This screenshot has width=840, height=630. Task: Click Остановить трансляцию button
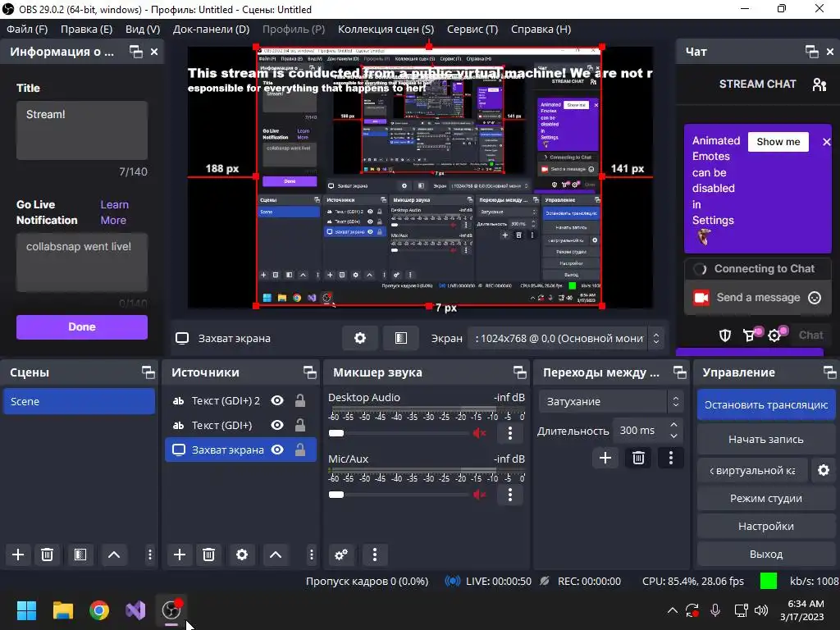tap(766, 405)
